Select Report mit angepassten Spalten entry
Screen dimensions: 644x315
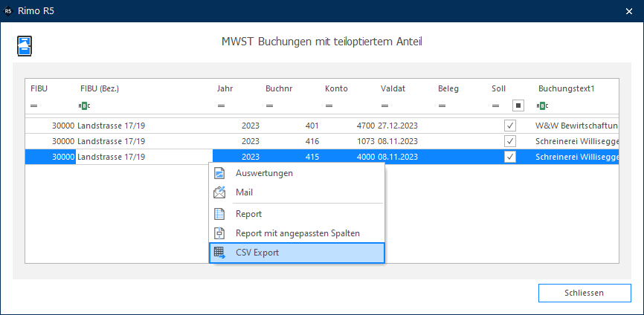pos(297,233)
